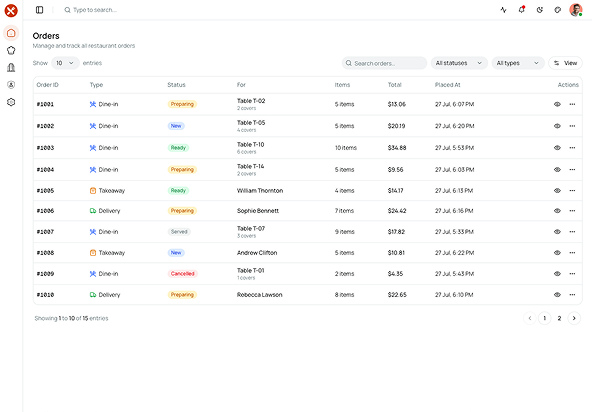Open more actions for order #1004
The width and height of the screenshot is (592, 412).
click(x=572, y=170)
